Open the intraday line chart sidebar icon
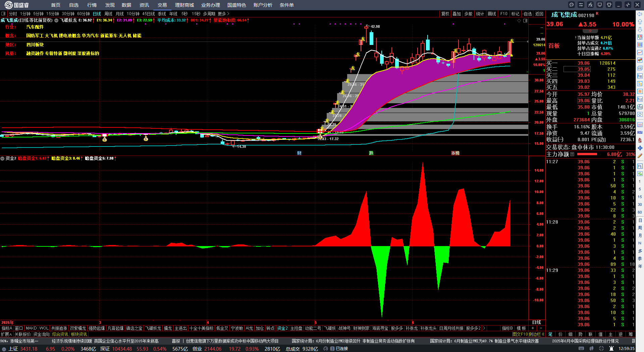This screenshot has width=644, height=352. [x=640, y=53]
